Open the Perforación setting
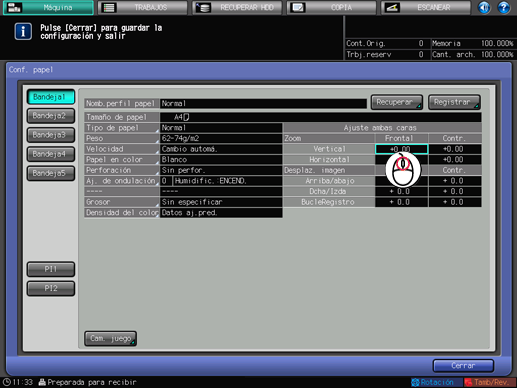The width and height of the screenshot is (517, 388). point(122,170)
